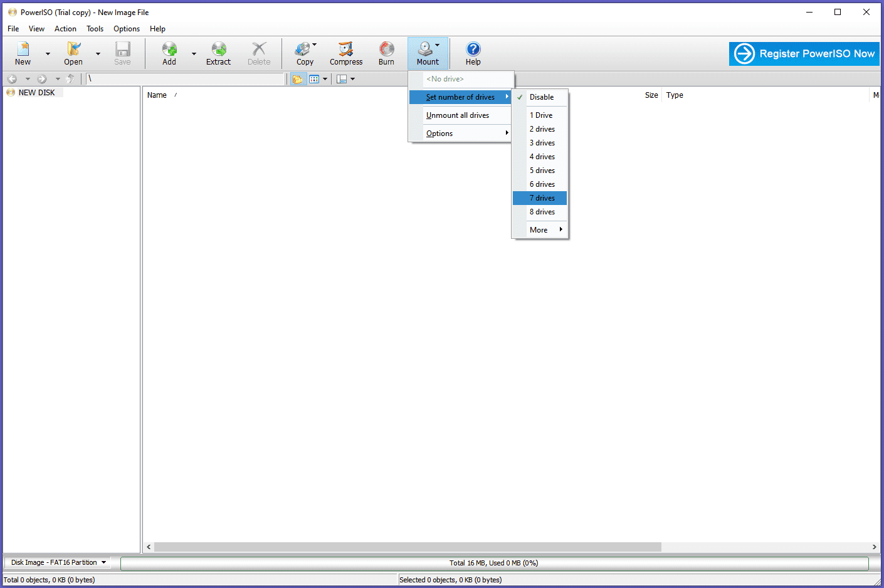Click the PowerISO app icon in title bar

(13, 12)
